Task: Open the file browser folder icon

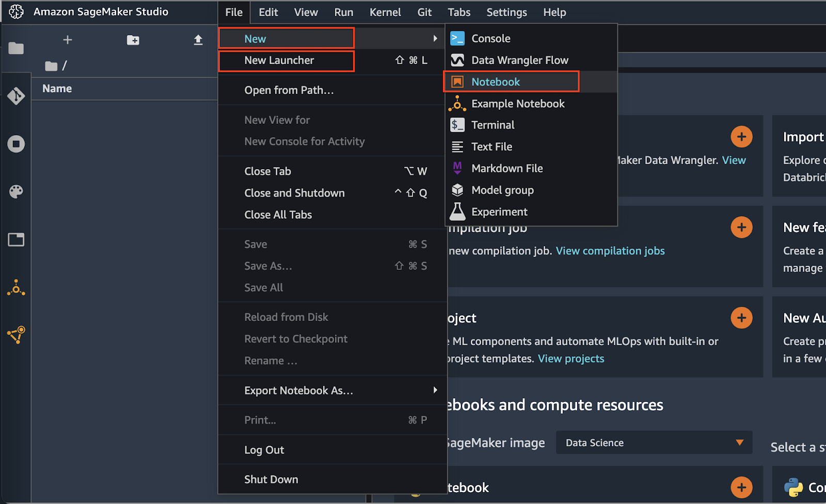Action: [x=16, y=48]
